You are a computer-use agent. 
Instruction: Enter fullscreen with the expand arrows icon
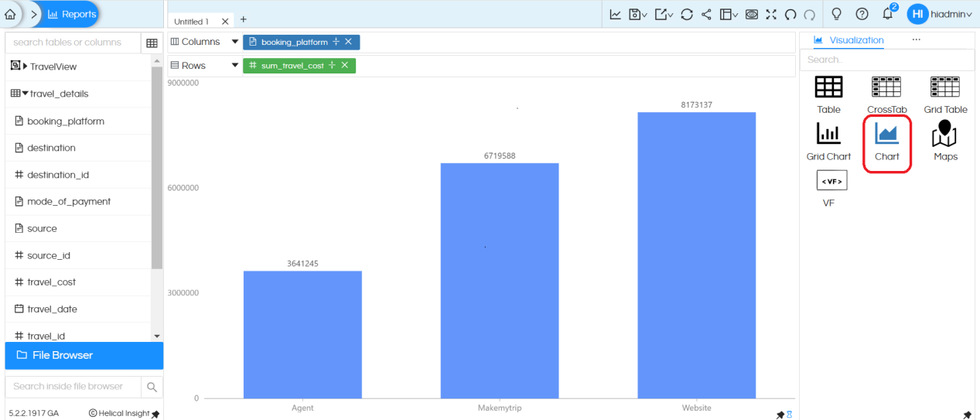[771, 14]
